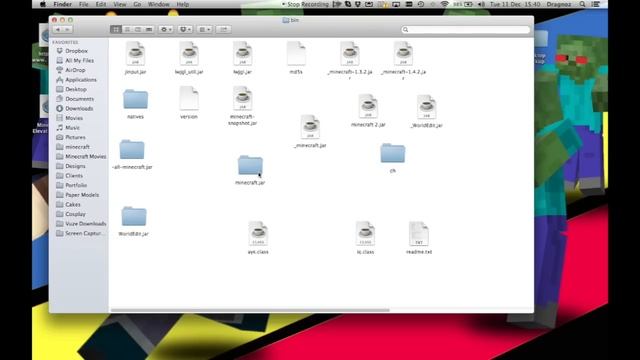Open Applications in the sidebar

tap(80, 80)
